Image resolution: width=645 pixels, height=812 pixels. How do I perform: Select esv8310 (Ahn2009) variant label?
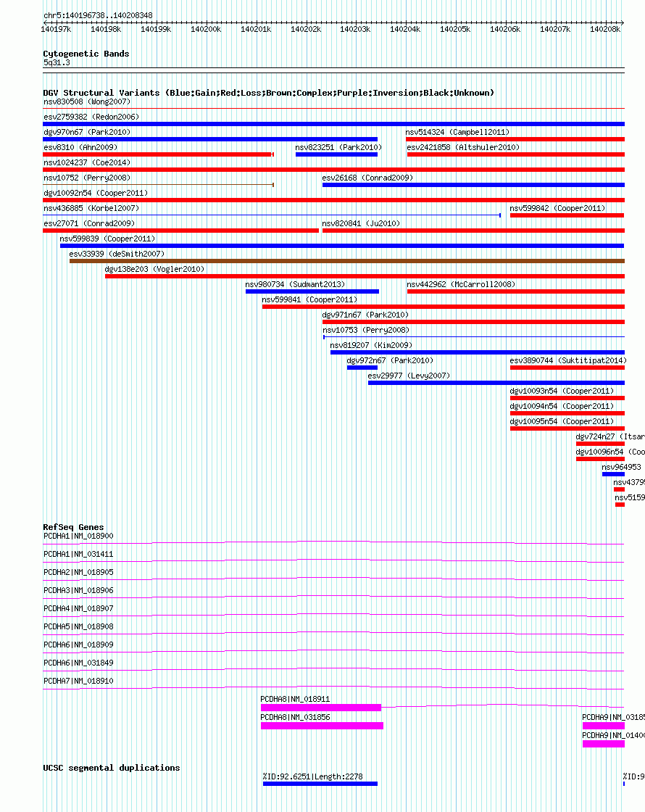80,148
